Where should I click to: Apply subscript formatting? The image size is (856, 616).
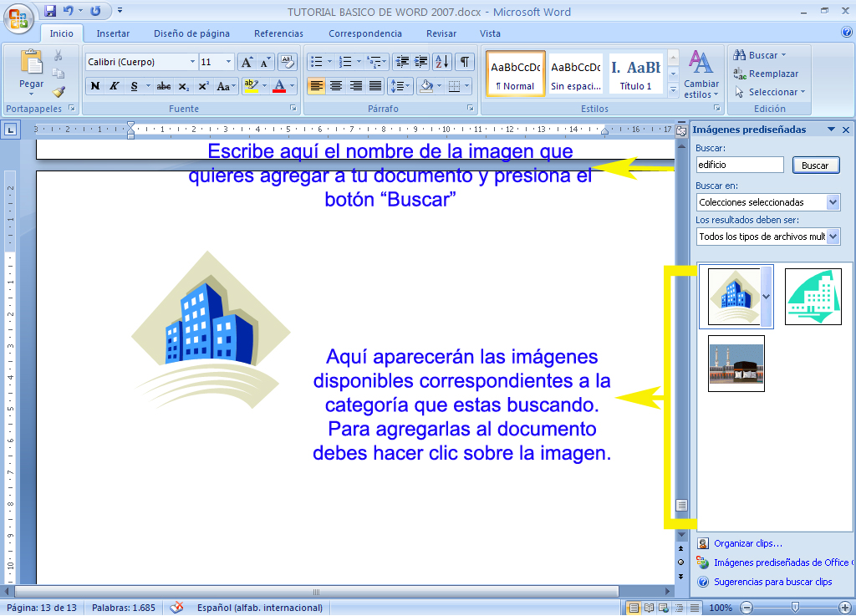(181, 86)
